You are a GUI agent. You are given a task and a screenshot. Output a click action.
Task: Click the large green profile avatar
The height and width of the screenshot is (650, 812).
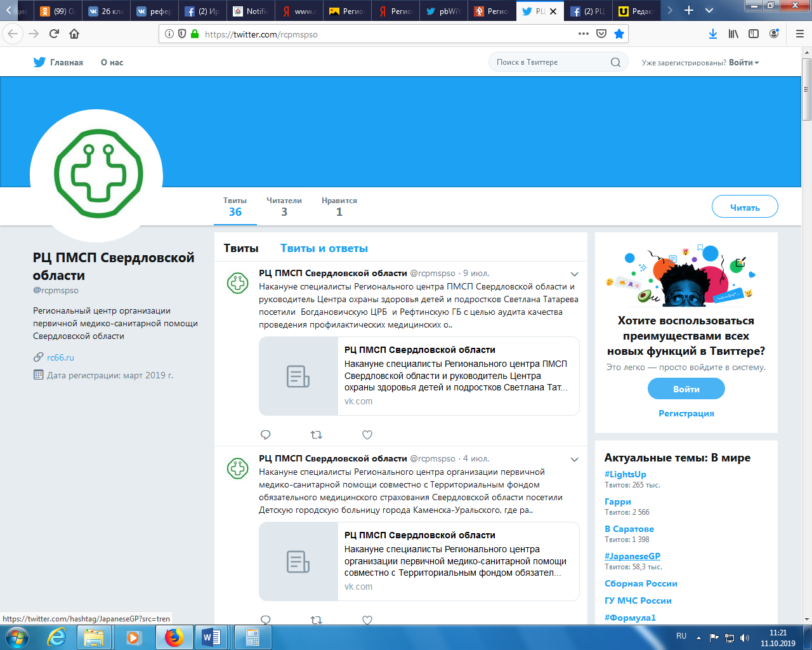pos(96,175)
